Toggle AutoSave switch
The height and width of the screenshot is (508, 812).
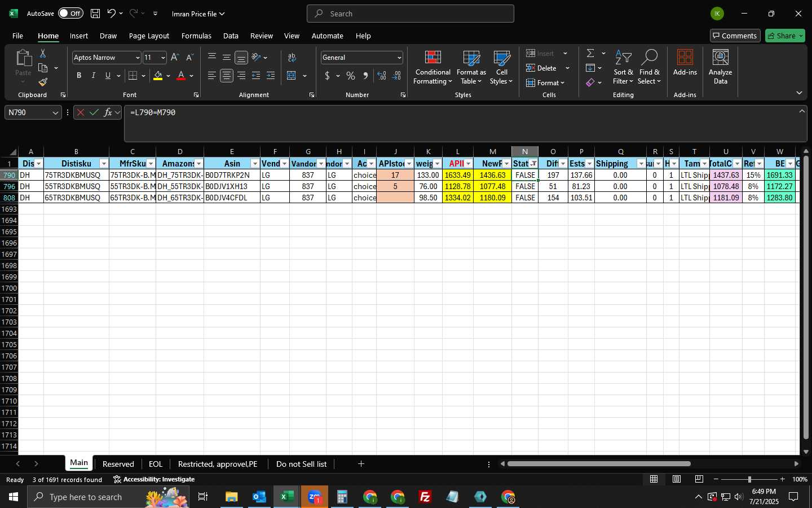click(x=70, y=14)
